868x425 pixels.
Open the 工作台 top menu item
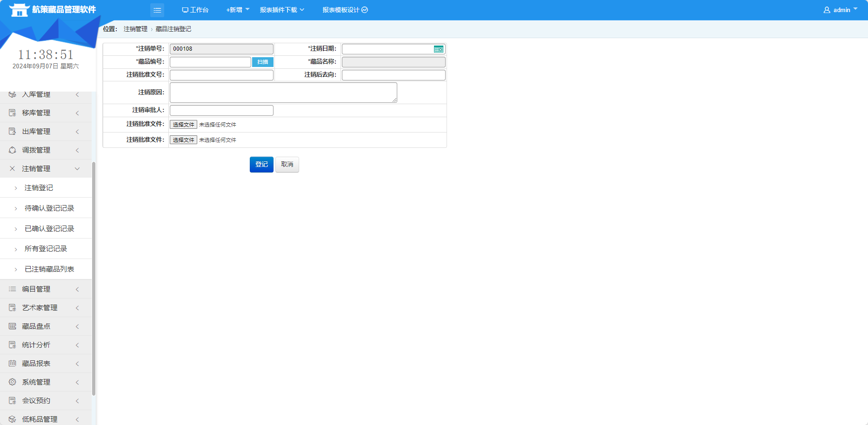pyautogui.click(x=195, y=10)
